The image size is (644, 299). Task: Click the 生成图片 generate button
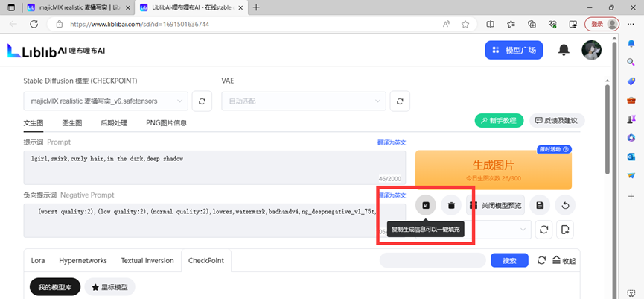[x=494, y=170]
